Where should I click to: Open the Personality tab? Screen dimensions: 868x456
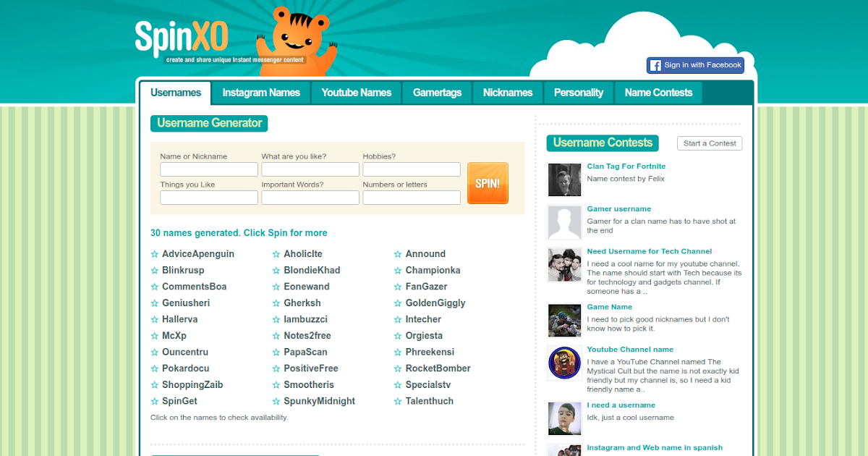point(579,93)
